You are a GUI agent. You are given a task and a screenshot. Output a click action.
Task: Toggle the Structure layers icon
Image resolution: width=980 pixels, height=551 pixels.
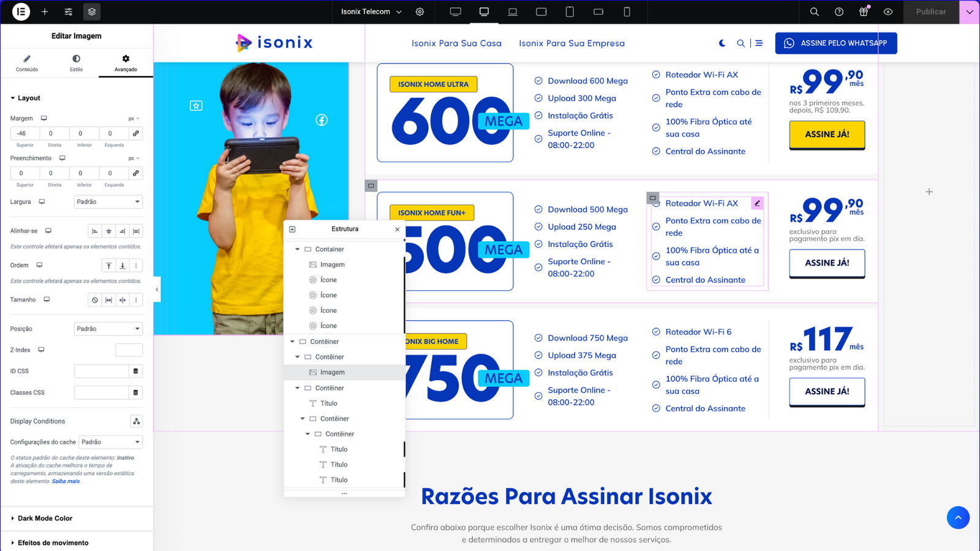click(x=91, y=12)
